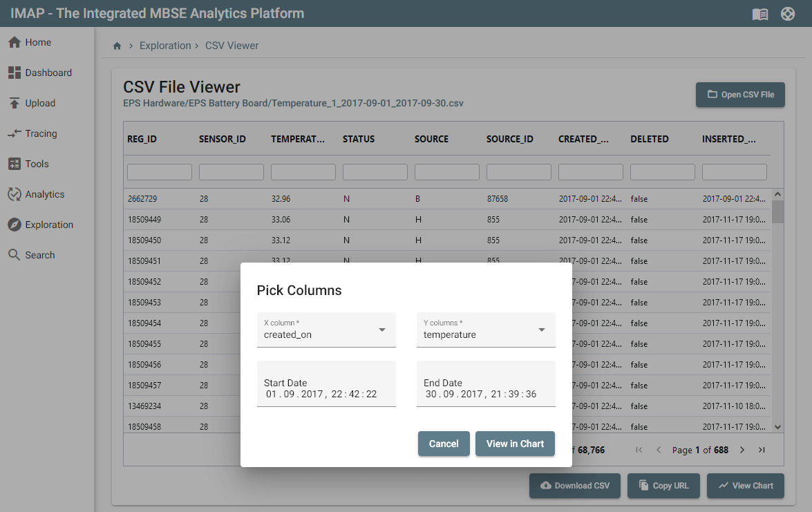This screenshot has width=812, height=512.
Task: Open the Tracing menu item
Action: 41,133
